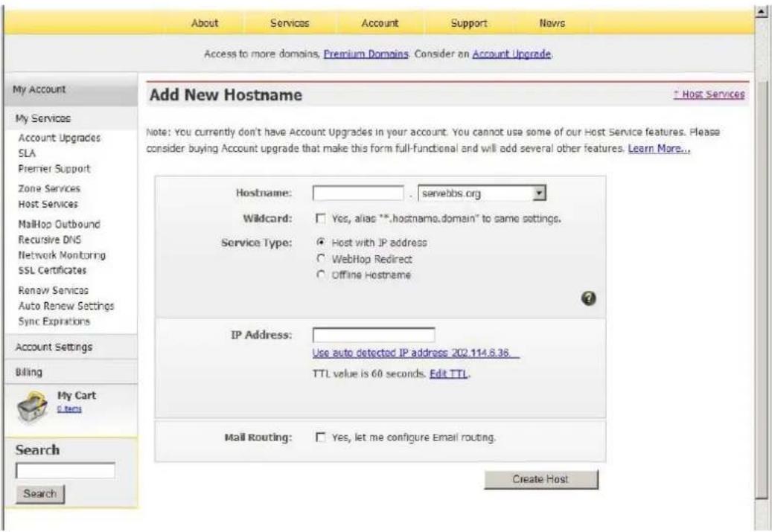The height and width of the screenshot is (532, 772).
Task: Open Zone Services in sidebar
Action: pos(49,188)
